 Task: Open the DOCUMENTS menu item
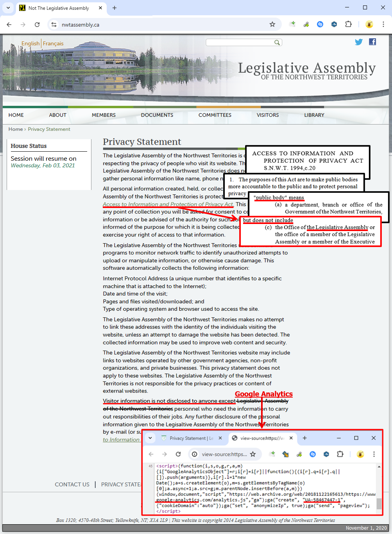[157, 115]
